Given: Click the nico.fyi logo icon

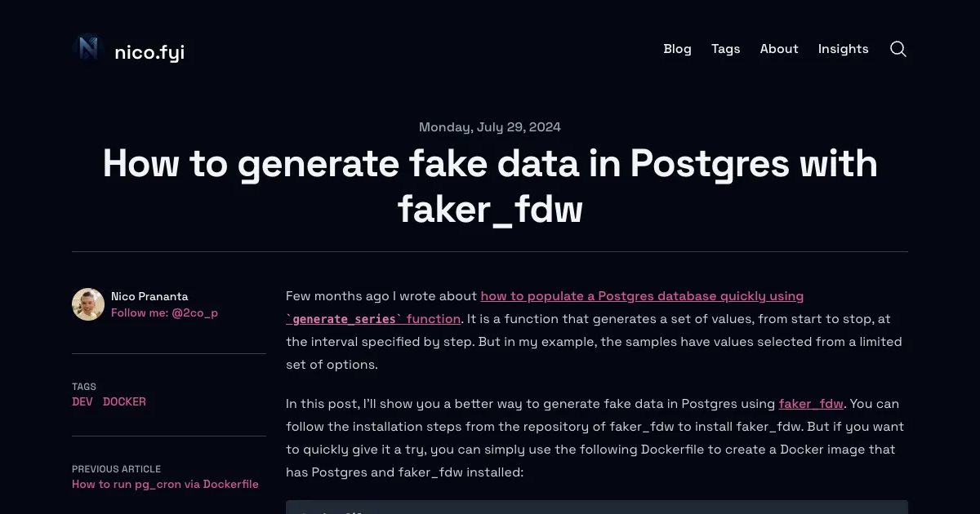Looking at the screenshot, I should tap(87, 49).
